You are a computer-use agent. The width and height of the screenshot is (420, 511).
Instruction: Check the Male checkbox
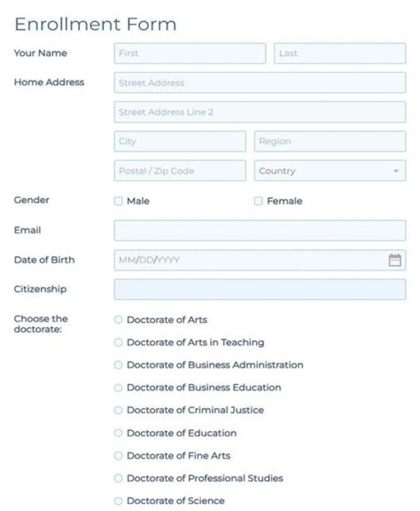pos(119,201)
